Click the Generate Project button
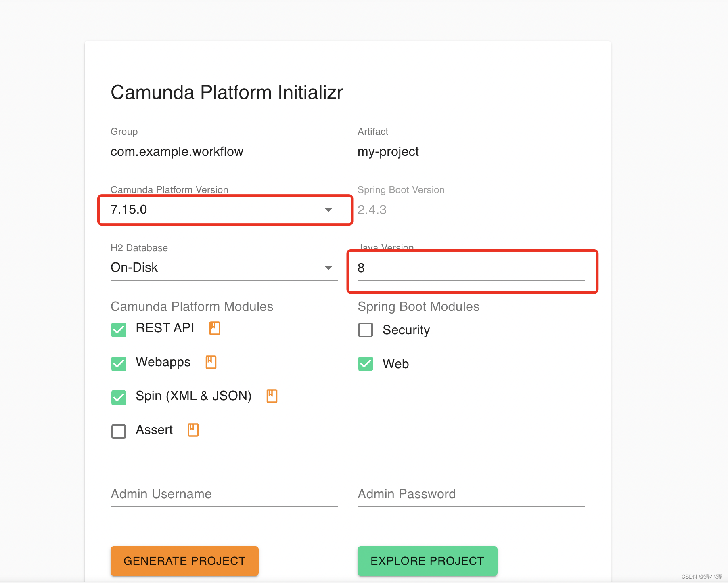Image resolution: width=728 pixels, height=583 pixels. [184, 561]
